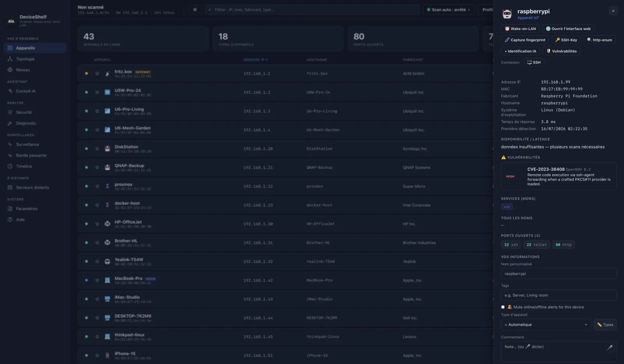Star the HP-OfficeJet device
Viewport: 624px width, 364px height.
coord(97,224)
